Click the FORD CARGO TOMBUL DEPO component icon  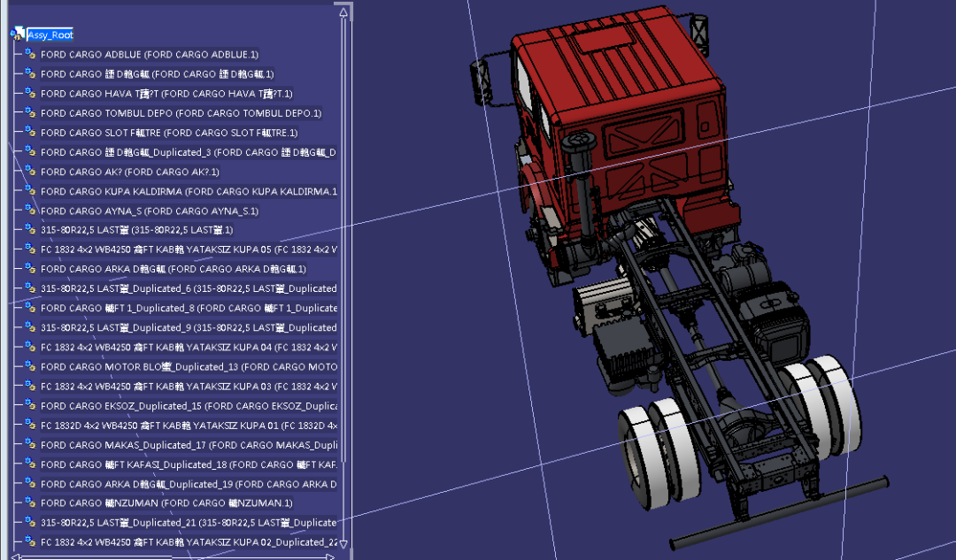tap(30, 112)
